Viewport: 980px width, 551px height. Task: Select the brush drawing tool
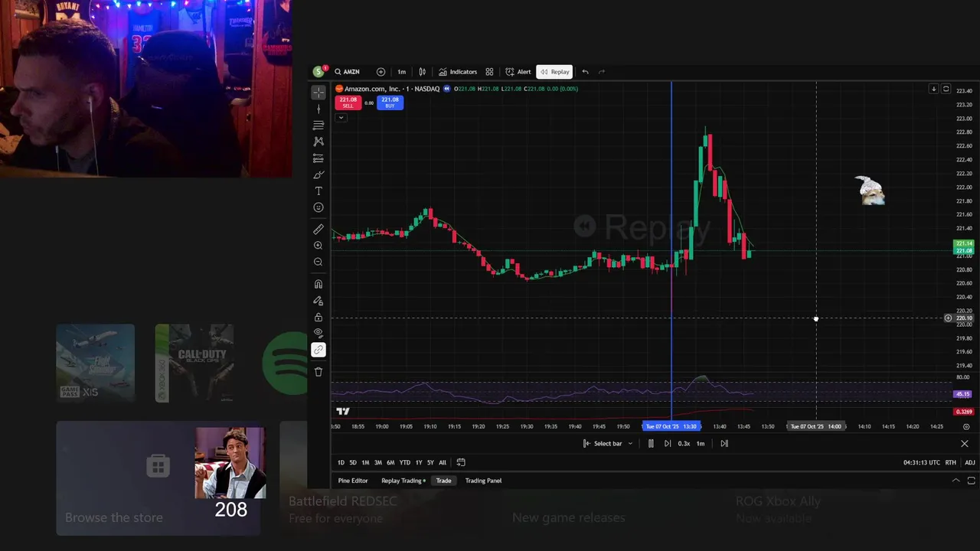click(x=318, y=174)
